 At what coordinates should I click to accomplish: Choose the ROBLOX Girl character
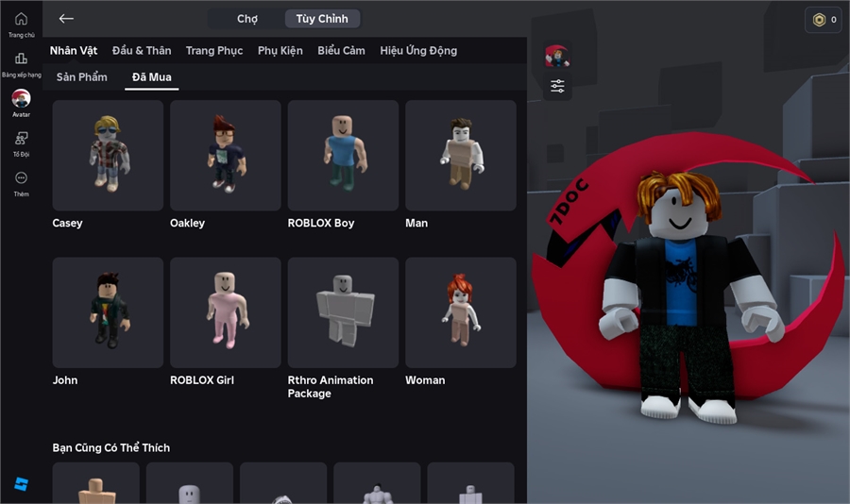coord(225,312)
